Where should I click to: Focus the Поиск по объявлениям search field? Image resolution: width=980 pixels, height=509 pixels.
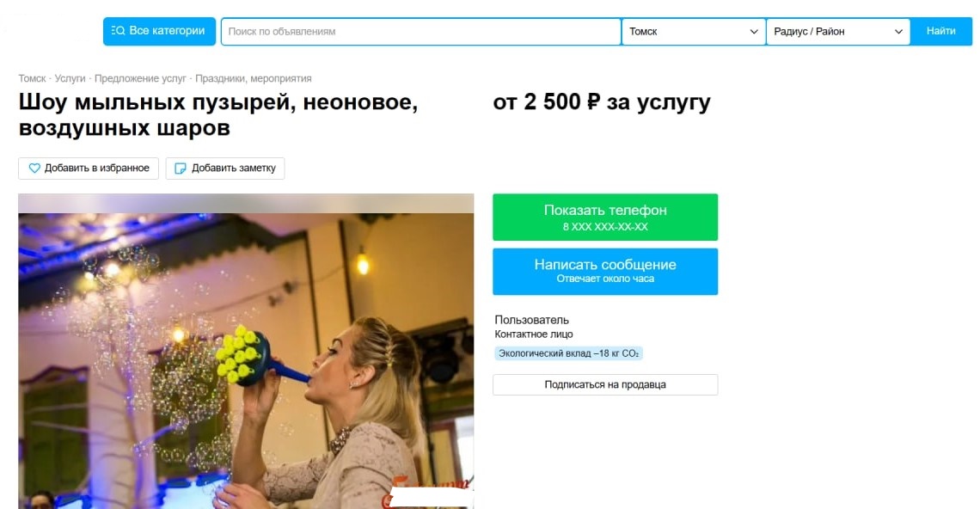click(420, 31)
